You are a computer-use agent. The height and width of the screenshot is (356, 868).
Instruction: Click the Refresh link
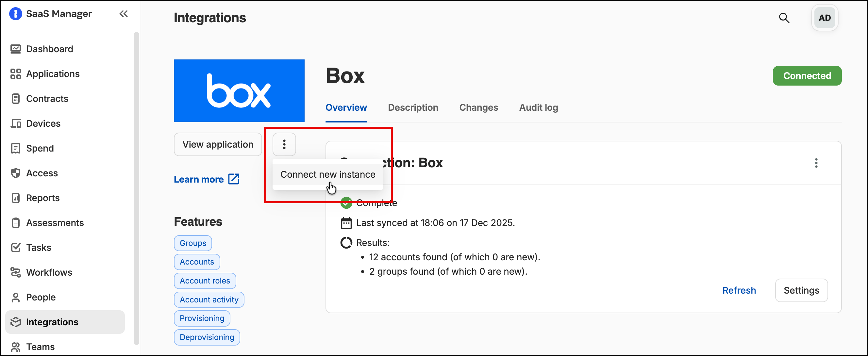point(739,290)
